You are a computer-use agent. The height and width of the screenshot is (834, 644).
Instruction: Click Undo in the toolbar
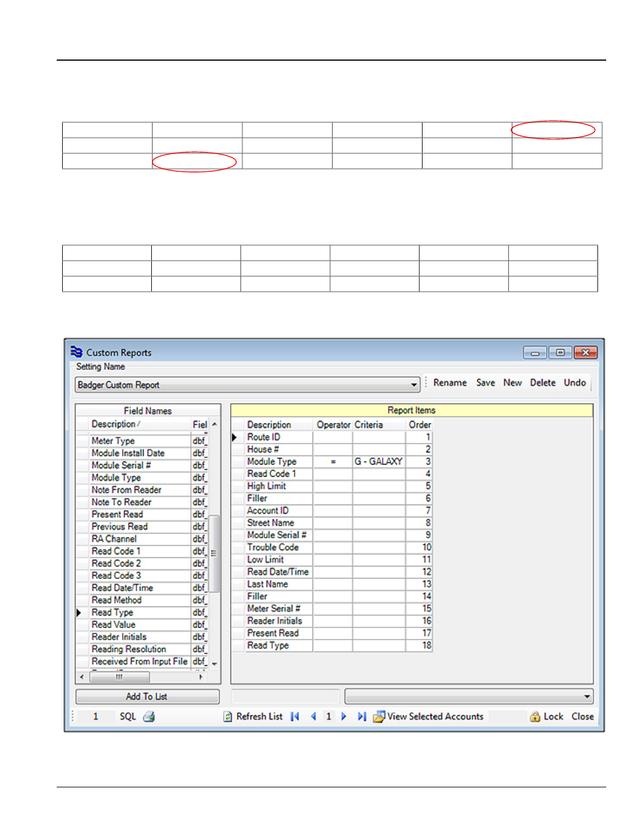coord(575,382)
